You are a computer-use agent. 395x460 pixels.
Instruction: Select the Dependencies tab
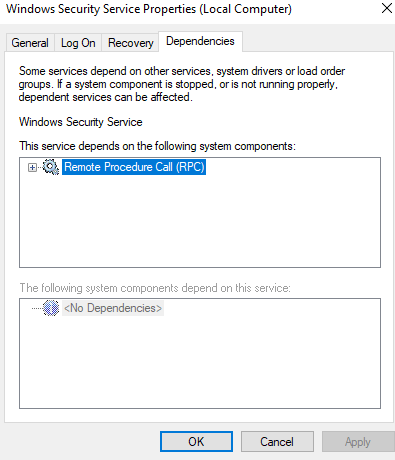[x=200, y=41]
